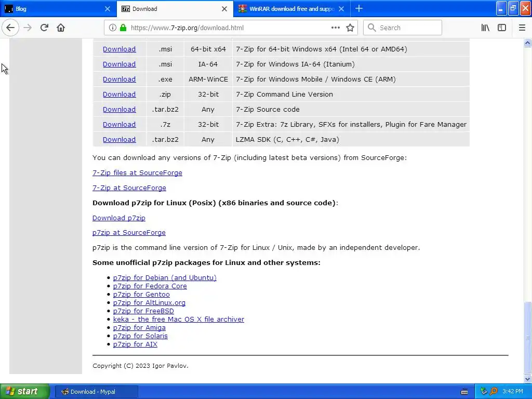Open the Windows start menu
This screenshot has height=399, width=532.
click(x=24, y=392)
